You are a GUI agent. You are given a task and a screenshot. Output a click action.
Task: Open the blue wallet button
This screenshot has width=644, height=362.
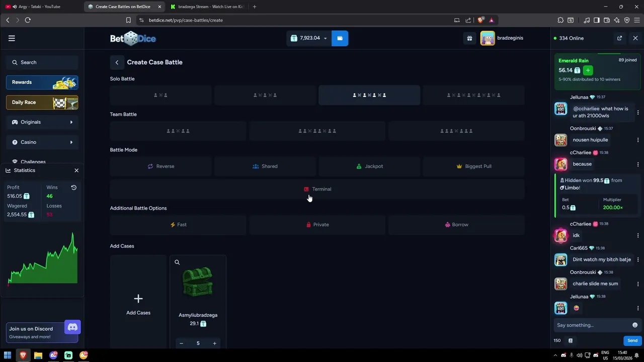point(340,38)
